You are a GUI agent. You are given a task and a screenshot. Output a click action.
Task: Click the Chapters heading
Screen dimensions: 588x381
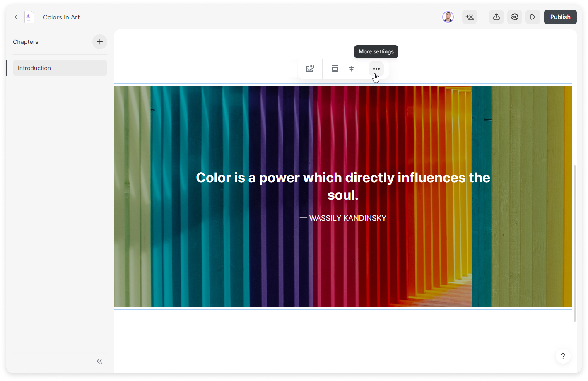[26, 42]
